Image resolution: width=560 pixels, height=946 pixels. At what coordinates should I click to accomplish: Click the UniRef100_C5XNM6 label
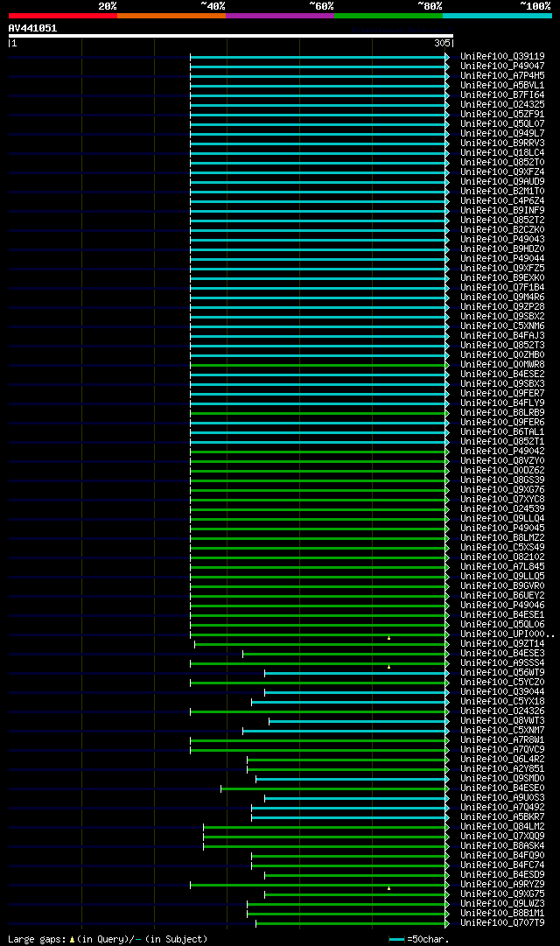[x=502, y=326]
